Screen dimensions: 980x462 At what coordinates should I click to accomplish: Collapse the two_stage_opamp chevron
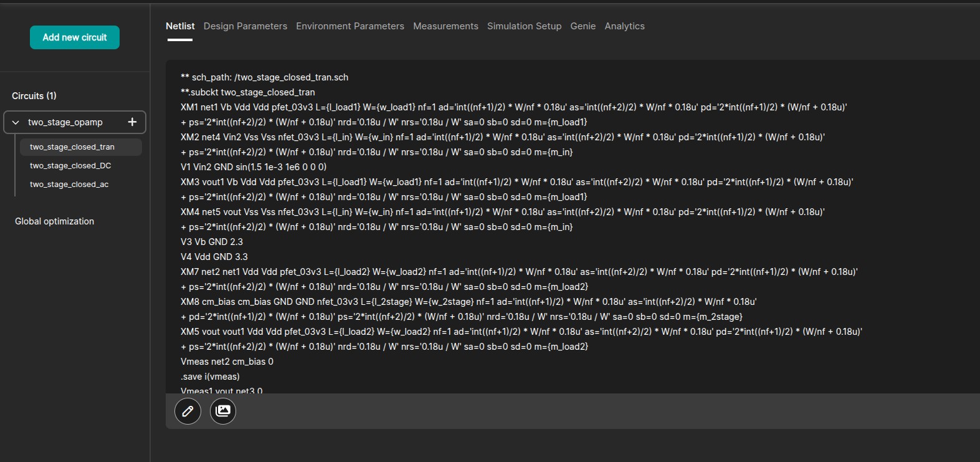pos(16,122)
